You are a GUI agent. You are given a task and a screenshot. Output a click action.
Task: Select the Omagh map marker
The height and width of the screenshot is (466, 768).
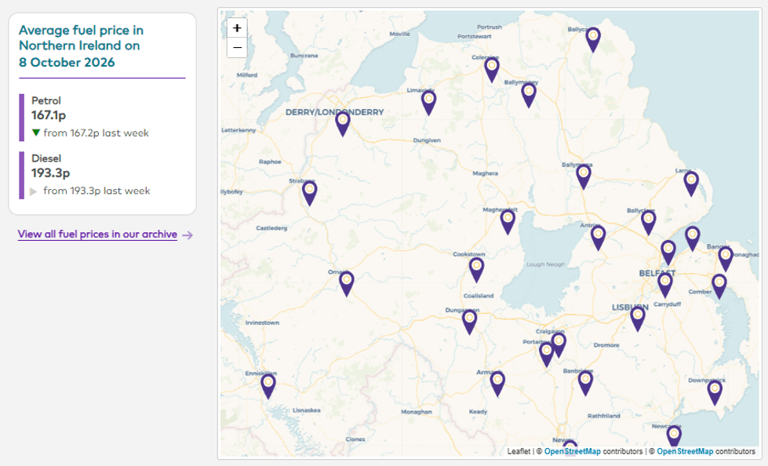pyautogui.click(x=346, y=284)
